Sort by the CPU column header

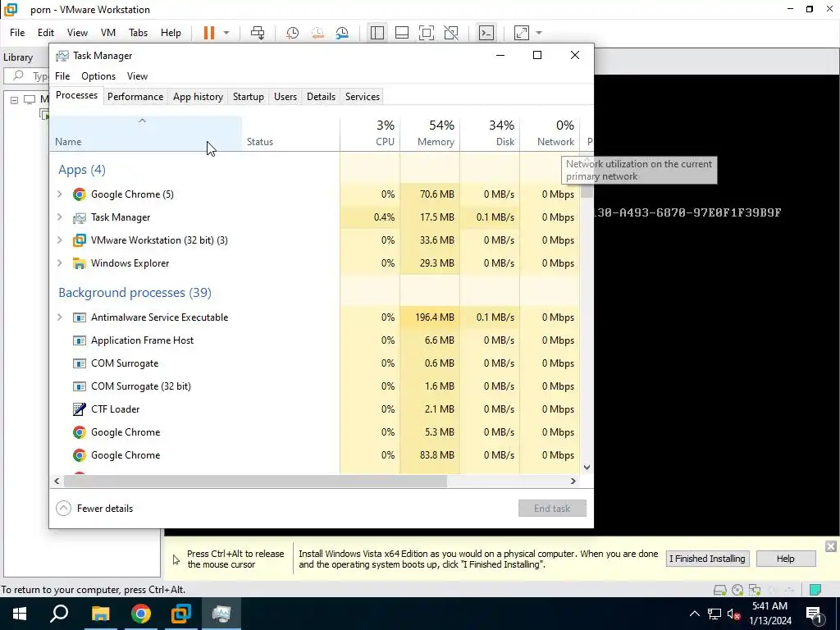coord(370,134)
